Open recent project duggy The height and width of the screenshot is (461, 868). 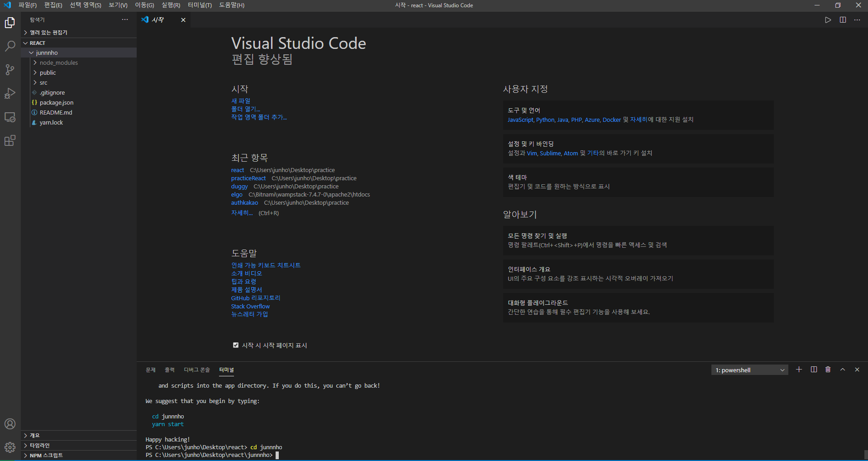coord(239,187)
